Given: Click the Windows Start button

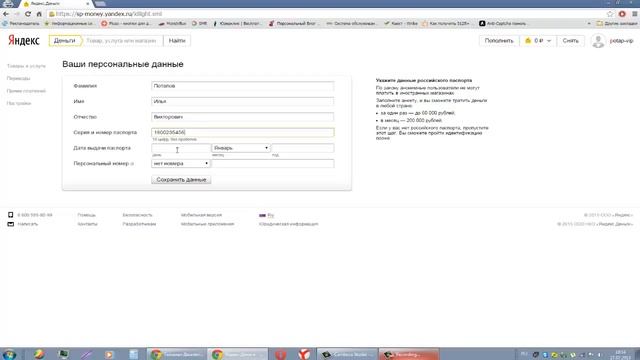Looking at the screenshot, I should click(9, 354).
